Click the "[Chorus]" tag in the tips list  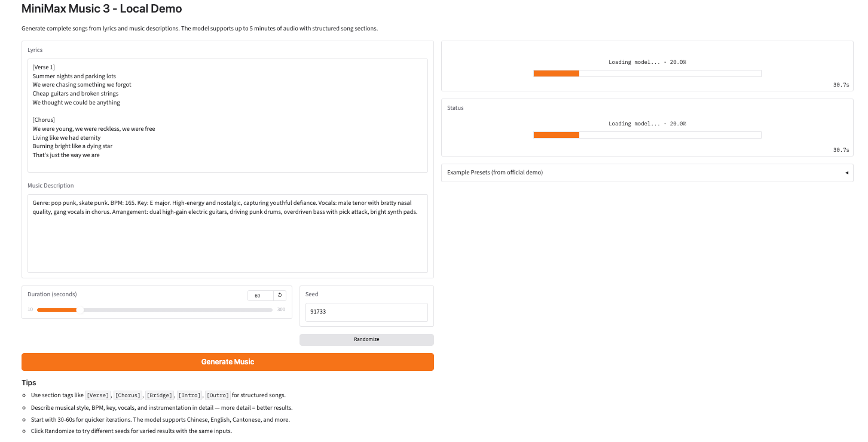point(128,395)
